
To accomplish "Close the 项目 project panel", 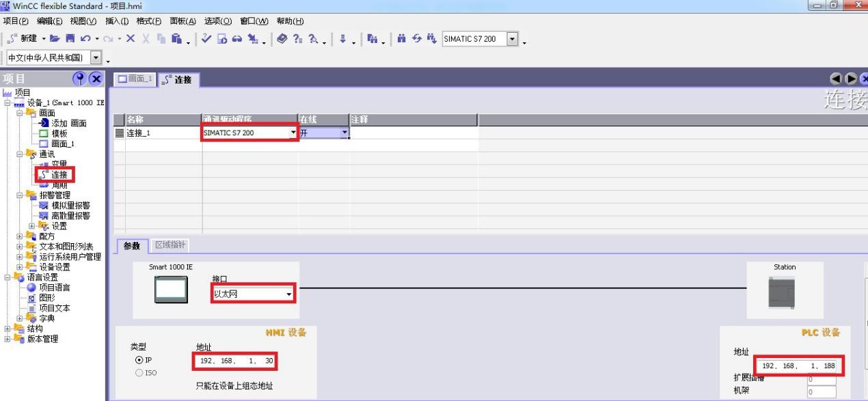I will [x=95, y=79].
